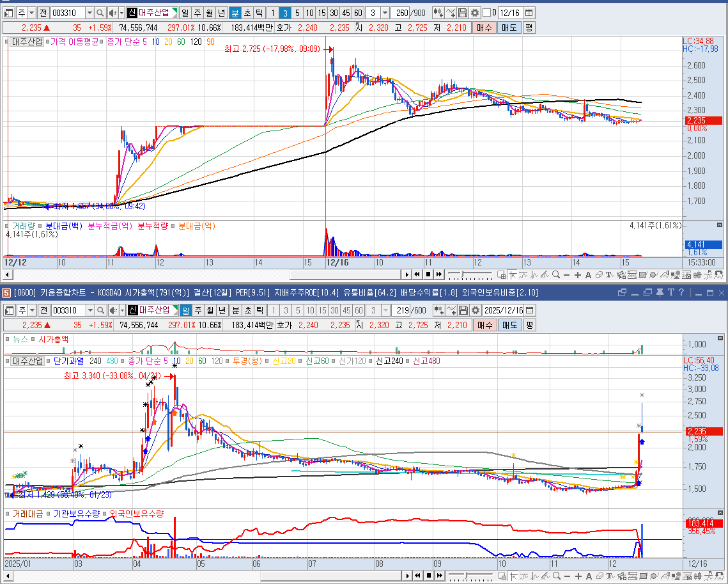Open minute interval dropdown showing 3 in upper chart
This screenshot has width=728, height=584.
[384, 13]
